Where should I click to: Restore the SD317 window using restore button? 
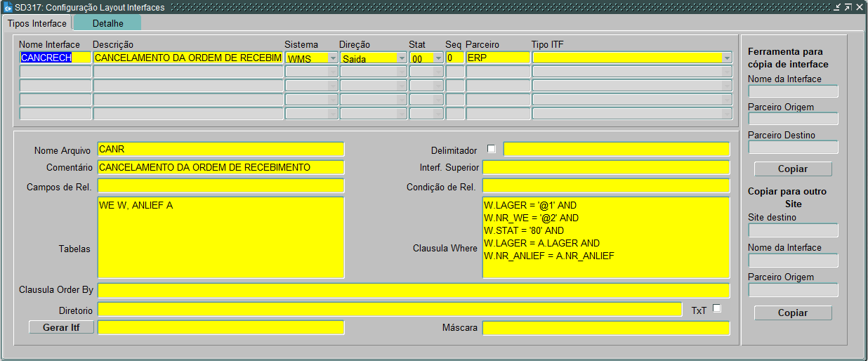(848, 7)
